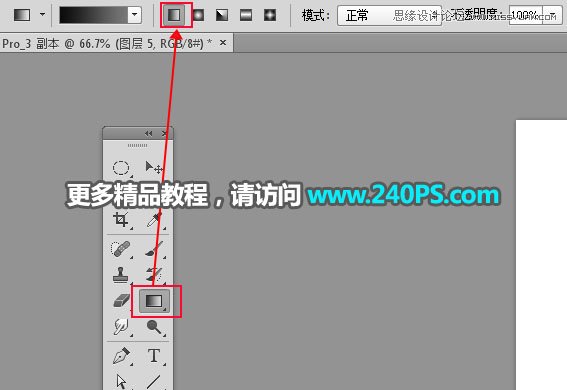Switch to the Pro_3 副本 document tab
567x390 pixels.
click(x=107, y=44)
